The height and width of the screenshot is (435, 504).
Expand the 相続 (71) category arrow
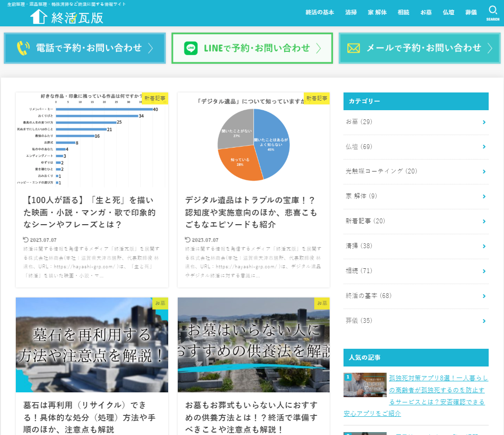(x=484, y=271)
